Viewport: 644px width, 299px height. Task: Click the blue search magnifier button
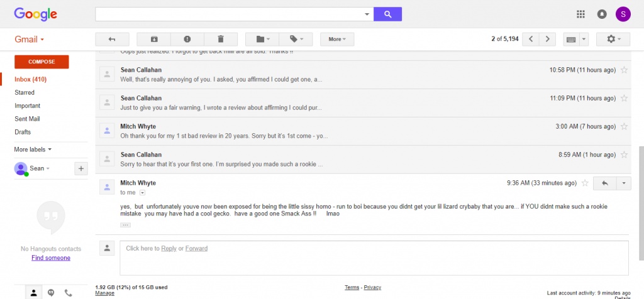[387, 14]
